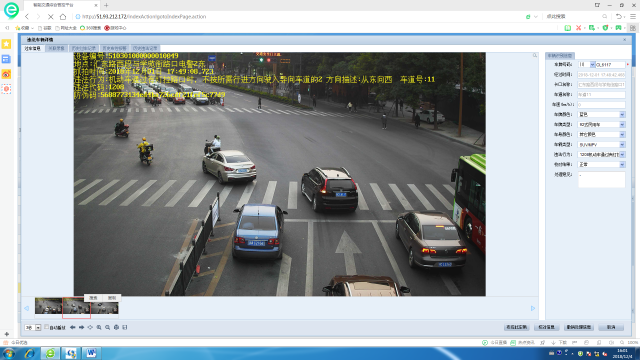640x360 pixels.
Task: Select the third thumbnail in the image strip
Action: point(104,307)
